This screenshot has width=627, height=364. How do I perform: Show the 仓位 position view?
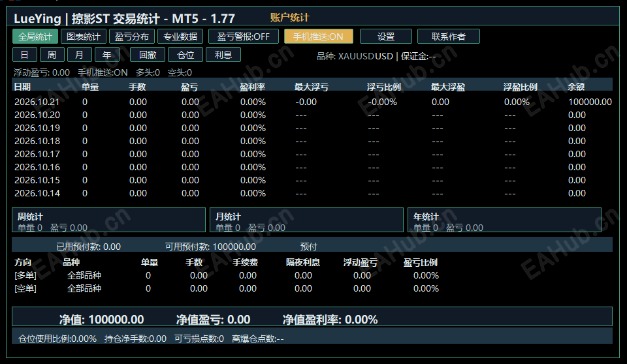click(x=185, y=55)
